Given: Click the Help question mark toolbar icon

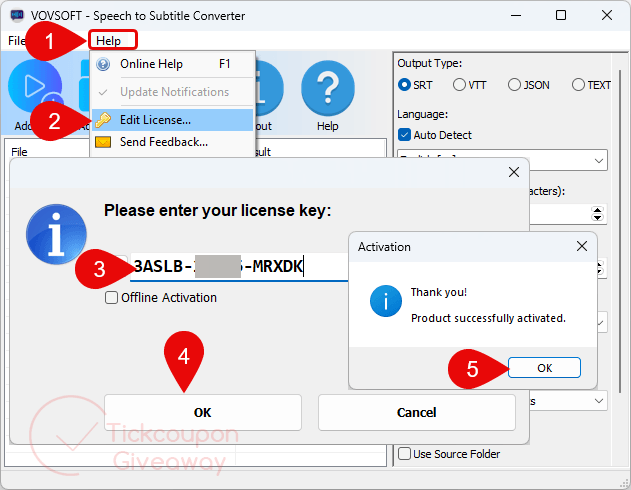Looking at the screenshot, I should (328, 88).
